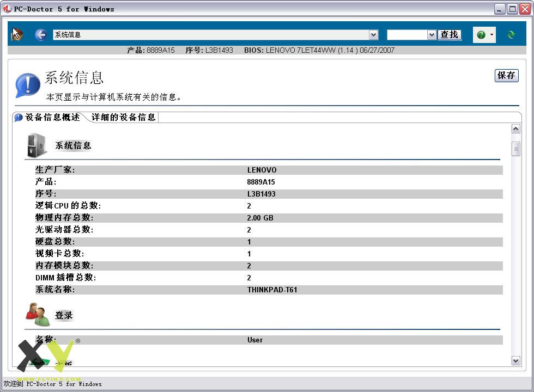Click the users icon beside 登录
This screenshot has width=534, height=392.
(37, 314)
